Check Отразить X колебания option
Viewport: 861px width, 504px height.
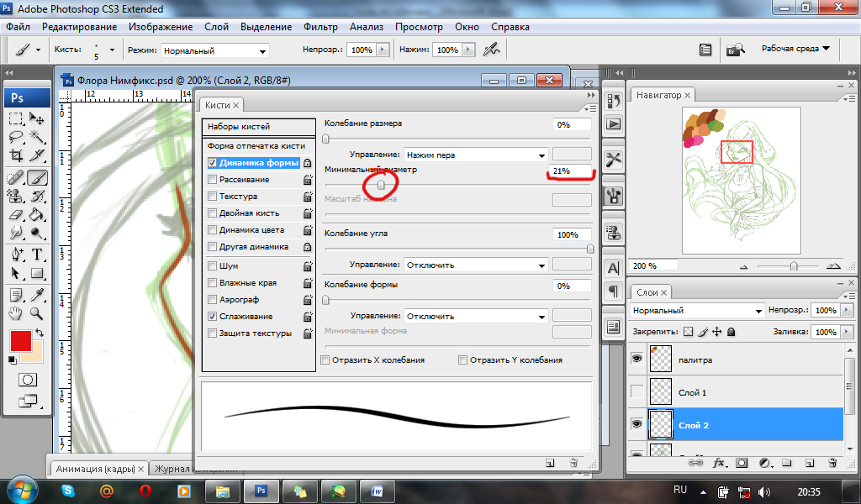point(325,360)
